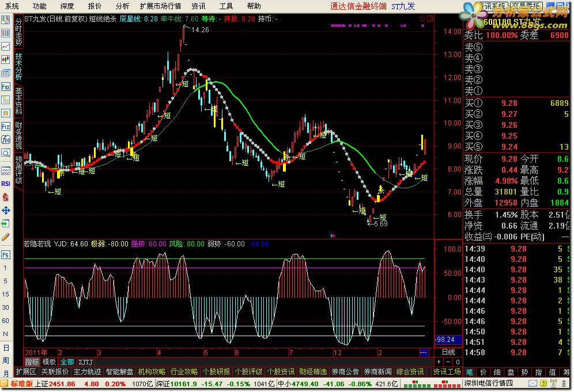Click the wave indicator sidebar icon
Screen dimensions: 574x392
point(6,170)
